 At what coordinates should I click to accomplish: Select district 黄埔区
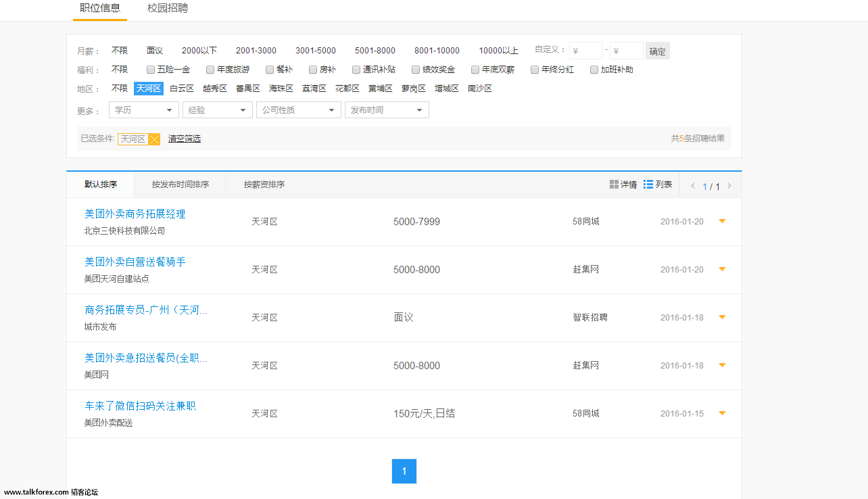[x=381, y=89]
